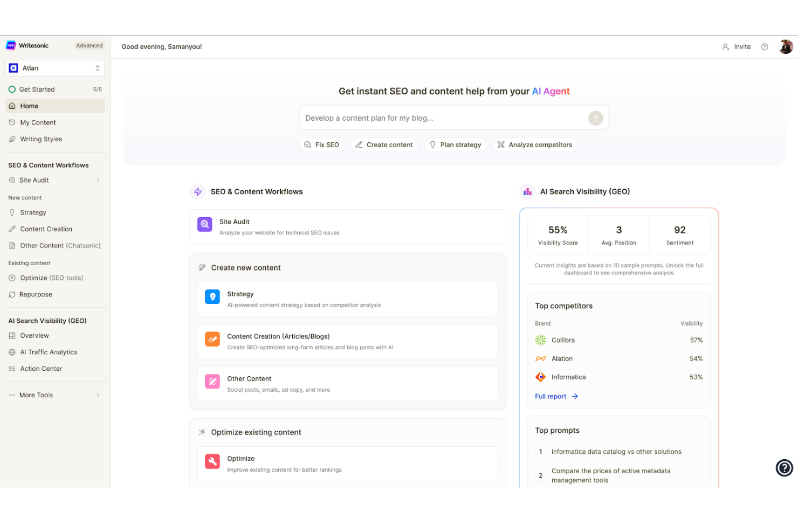Click the Action Center sidebar icon

(x=12, y=369)
